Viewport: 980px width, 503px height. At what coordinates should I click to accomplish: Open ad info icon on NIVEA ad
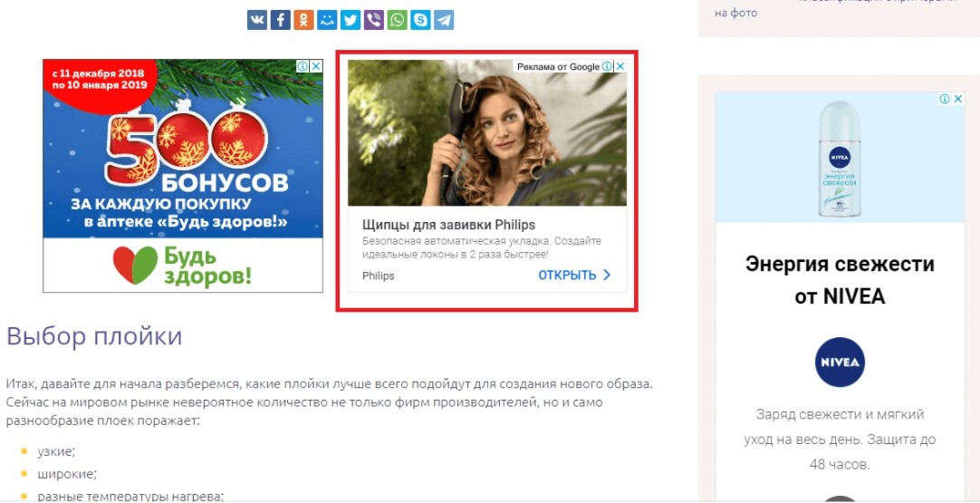945,99
